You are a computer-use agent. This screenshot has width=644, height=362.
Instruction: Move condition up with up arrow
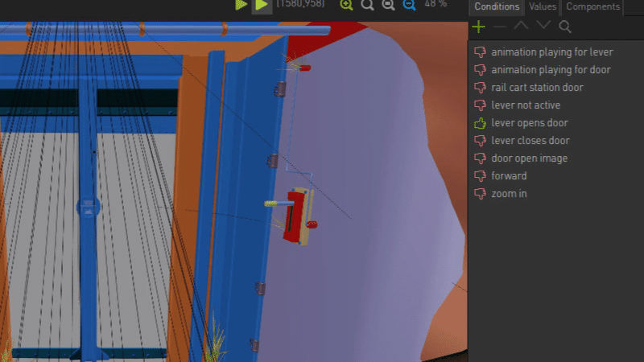521,26
